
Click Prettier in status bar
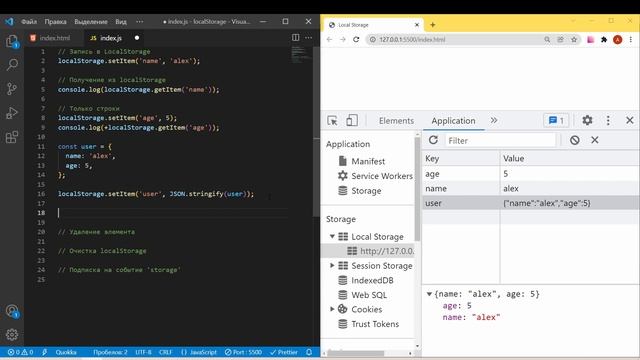284,352
